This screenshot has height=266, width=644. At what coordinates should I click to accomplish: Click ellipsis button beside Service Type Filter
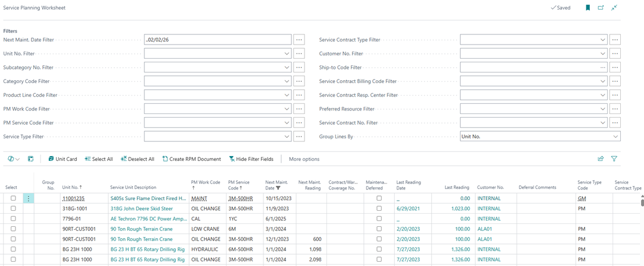[x=299, y=137]
